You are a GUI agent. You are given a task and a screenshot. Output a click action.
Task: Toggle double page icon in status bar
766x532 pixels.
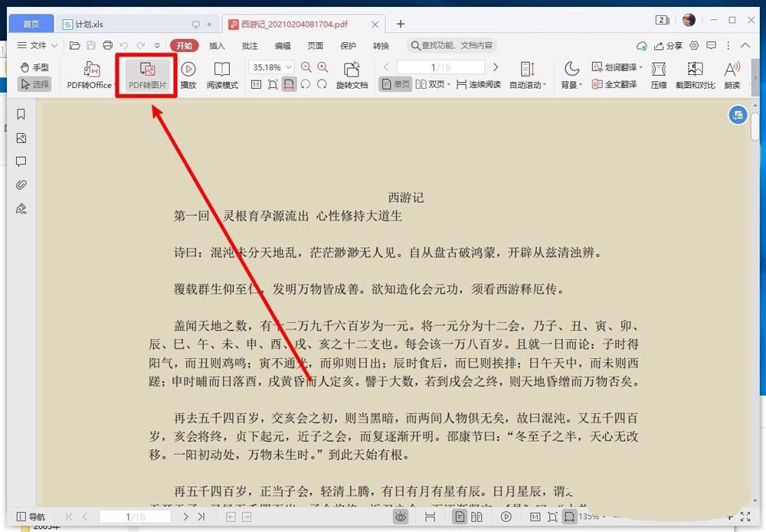point(476,517)
